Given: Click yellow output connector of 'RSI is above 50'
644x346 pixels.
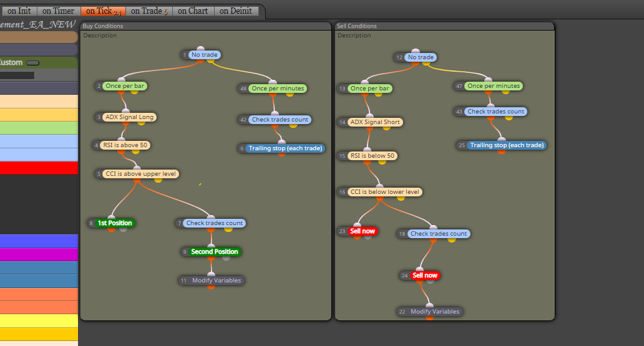Looking at the screenshot, I should pyautogui.click(x=135, y=151).
